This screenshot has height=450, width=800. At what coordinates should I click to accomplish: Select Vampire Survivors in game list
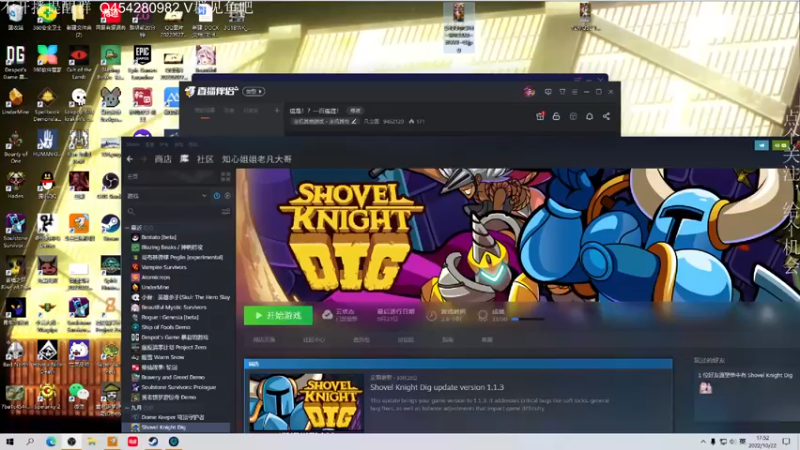(164, 267)
